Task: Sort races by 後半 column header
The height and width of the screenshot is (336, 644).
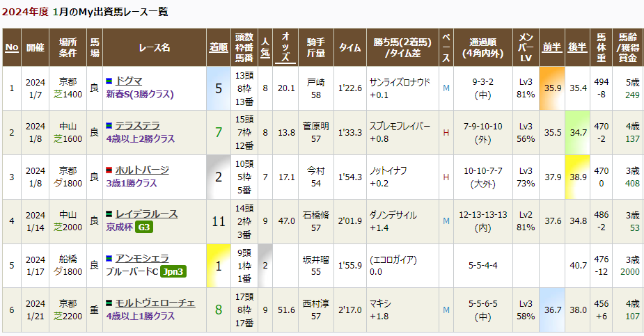Action: pyautogui.click(x=577, y=47)
